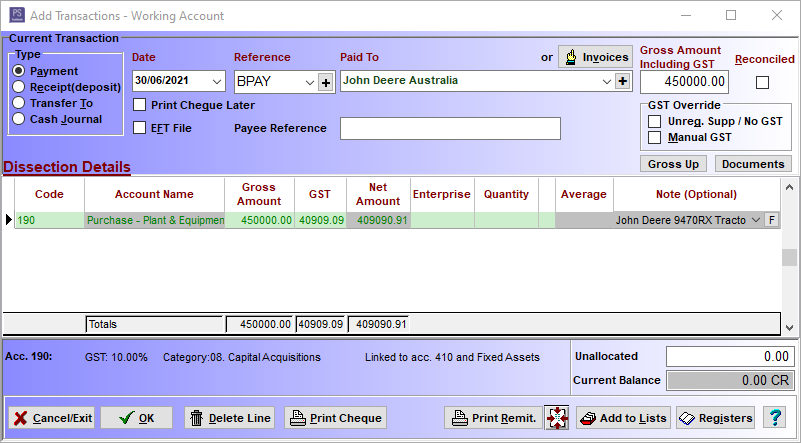801x443 pixels.
Task: Click the plus icon beside Paid To field
Action: [x=622, y=81]
